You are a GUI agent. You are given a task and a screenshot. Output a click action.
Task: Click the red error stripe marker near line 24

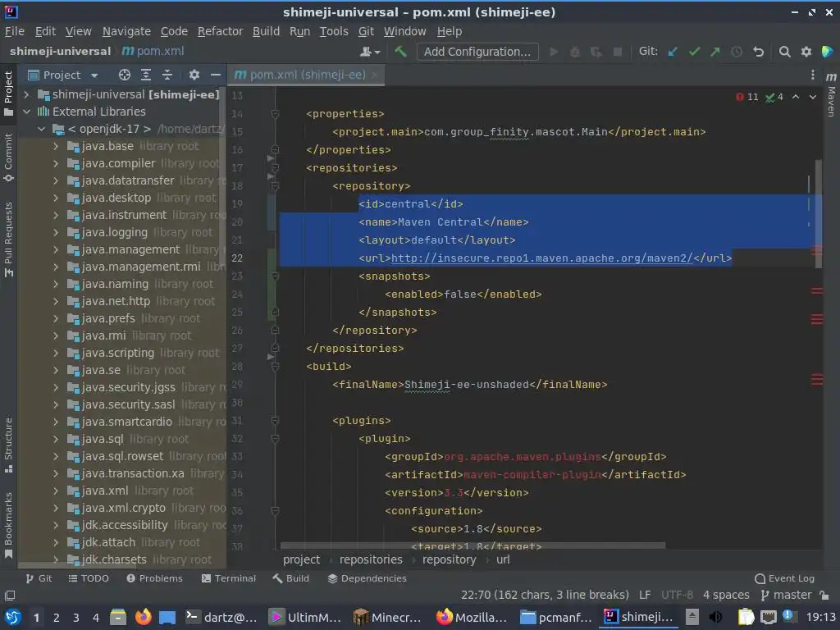[x=816, y=291]
